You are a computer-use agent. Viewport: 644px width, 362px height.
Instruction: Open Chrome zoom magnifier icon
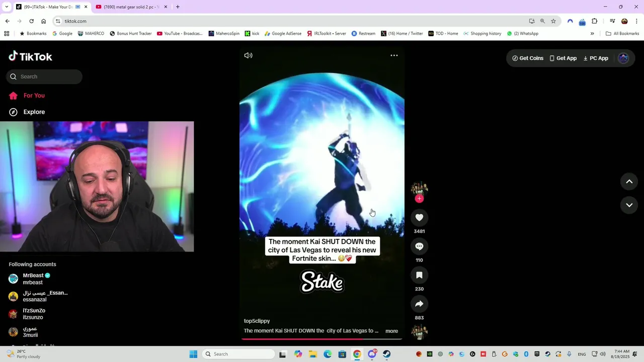click(x=542, y=21)
